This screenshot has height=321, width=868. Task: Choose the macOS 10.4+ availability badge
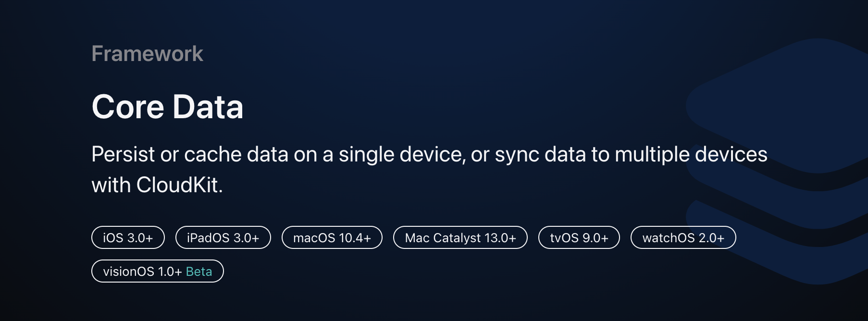coord(332,237)
